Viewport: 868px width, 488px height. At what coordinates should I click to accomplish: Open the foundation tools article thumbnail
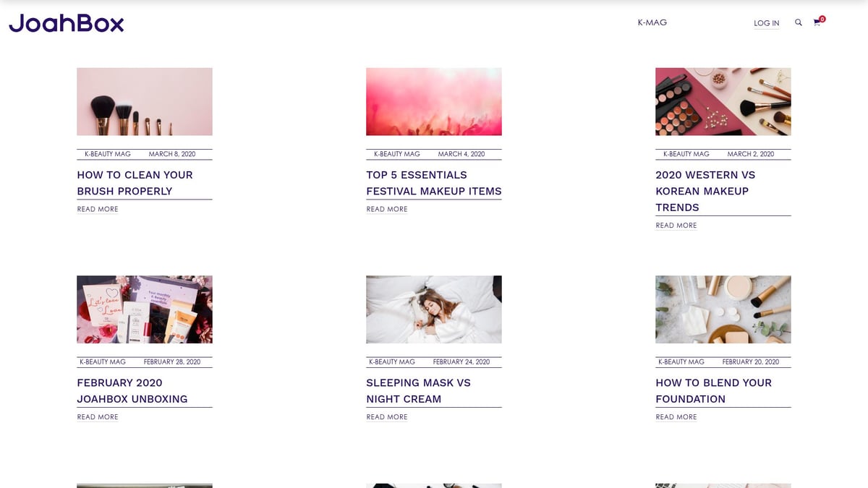point(723,309)
